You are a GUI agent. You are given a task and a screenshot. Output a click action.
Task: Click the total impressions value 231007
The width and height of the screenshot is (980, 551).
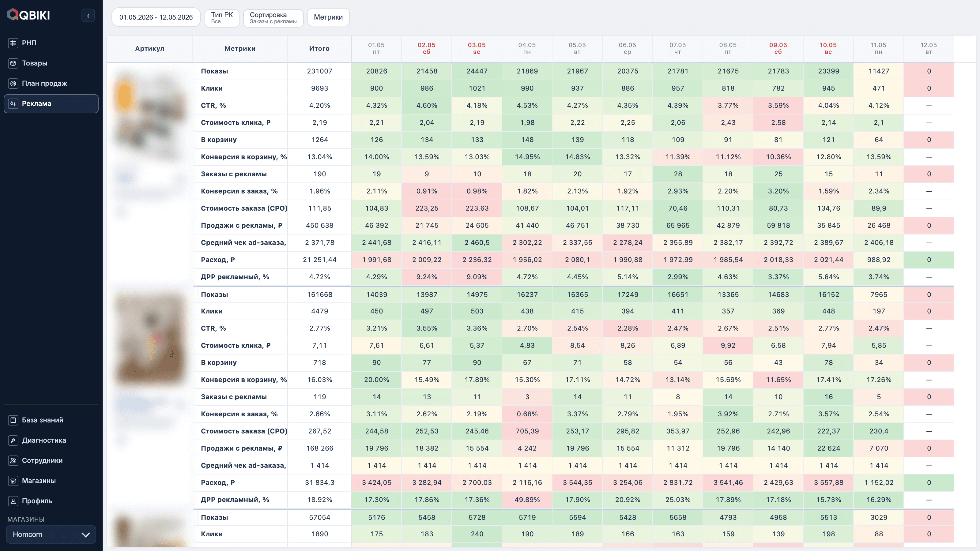(x=319, y=71)
